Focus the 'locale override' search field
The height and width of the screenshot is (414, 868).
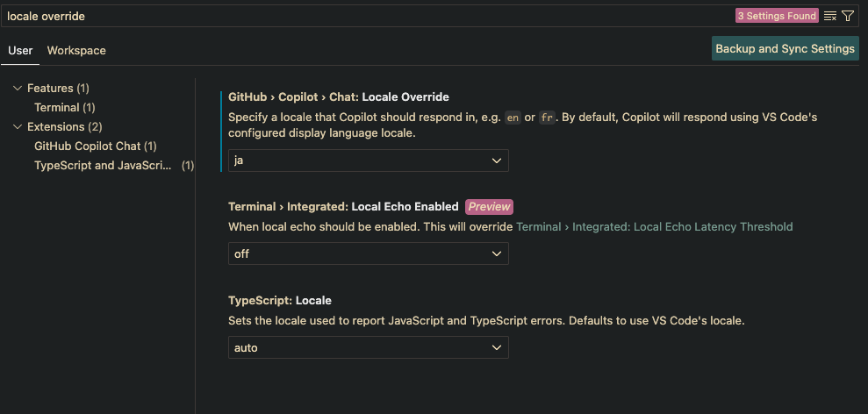pyautogui.click(x=365, y=16)
